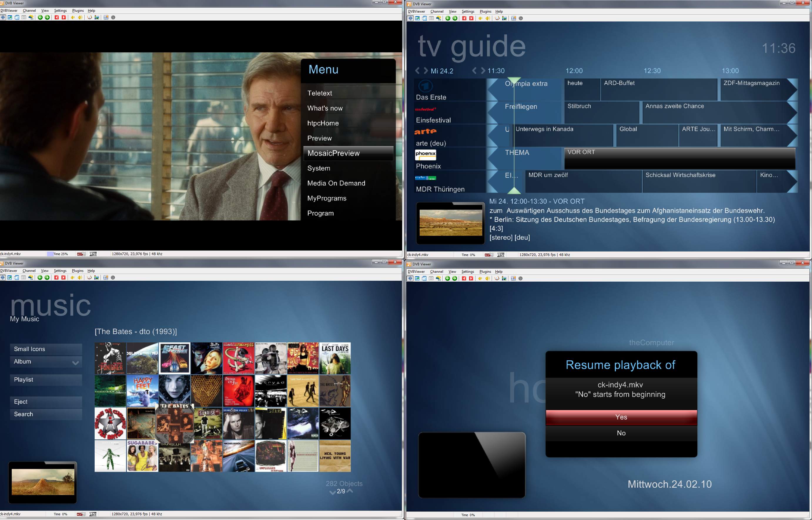
Task: Click Eject button in music sidebar
Action: (x=46, y=402)
